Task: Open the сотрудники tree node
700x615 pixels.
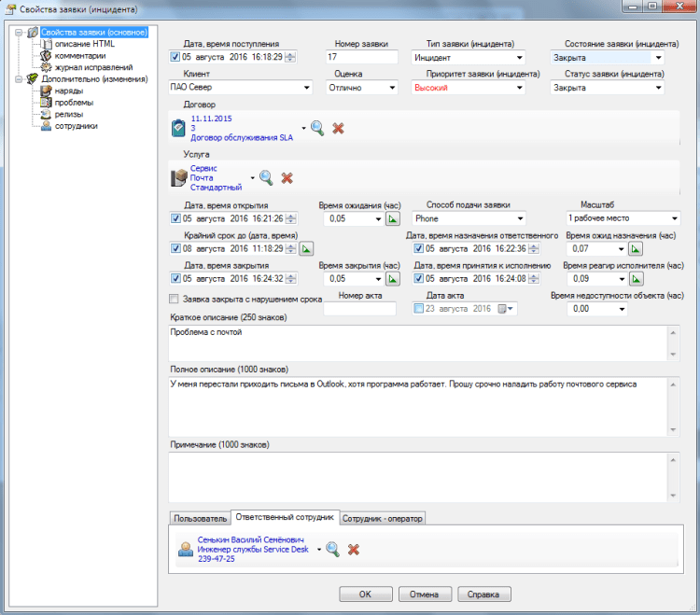Action: (x=76, y=126)
